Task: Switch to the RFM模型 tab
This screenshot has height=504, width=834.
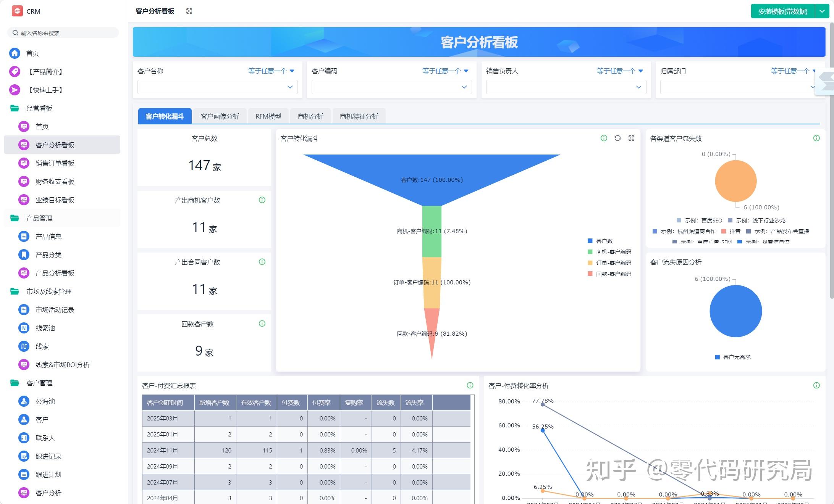Action: 268,116
